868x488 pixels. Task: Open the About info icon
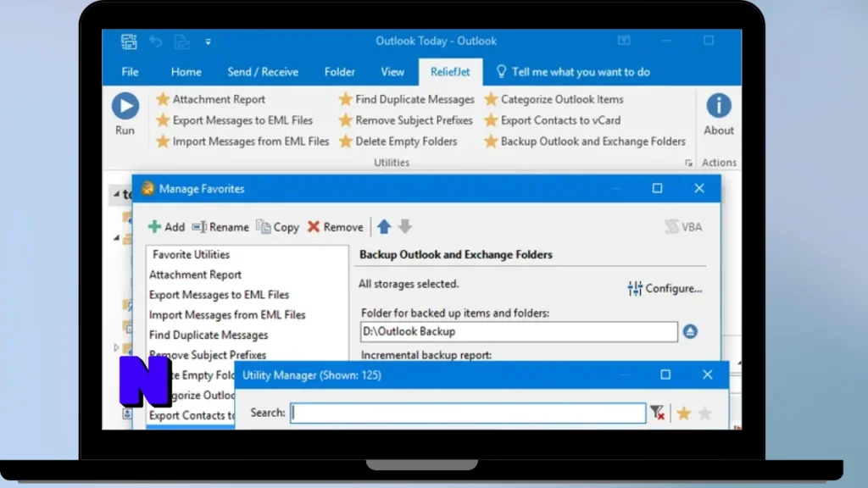(x=718, y=106)
